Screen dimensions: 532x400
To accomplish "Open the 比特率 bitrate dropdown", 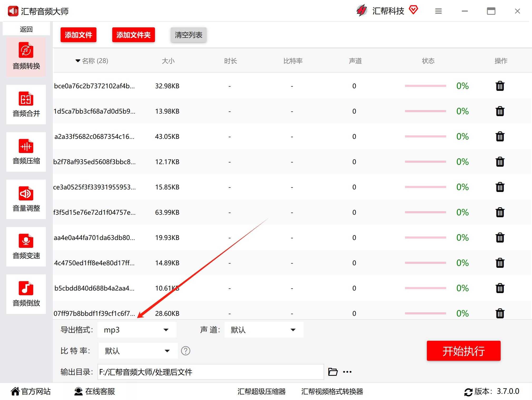I will (x=138, y=351).
